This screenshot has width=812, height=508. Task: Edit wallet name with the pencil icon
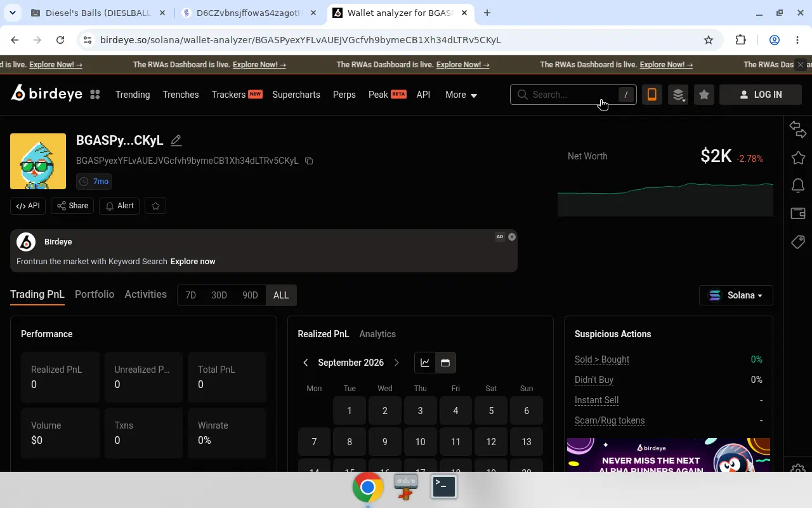coord(176,140)
